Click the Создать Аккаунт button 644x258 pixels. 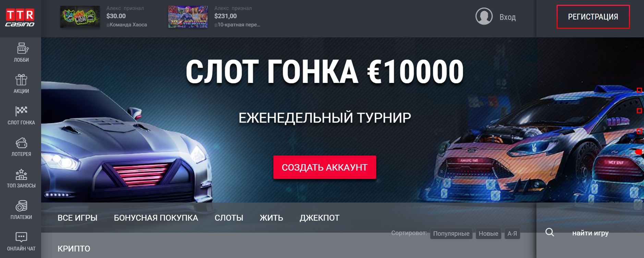pyautogui.click(x=325, y=167)
